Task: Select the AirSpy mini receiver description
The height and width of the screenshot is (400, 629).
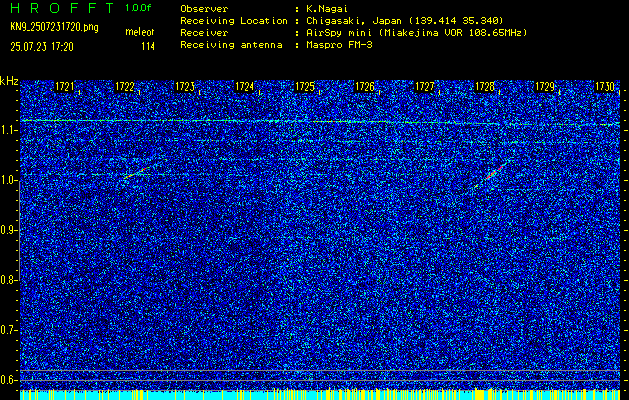Action: pos(417,32)
